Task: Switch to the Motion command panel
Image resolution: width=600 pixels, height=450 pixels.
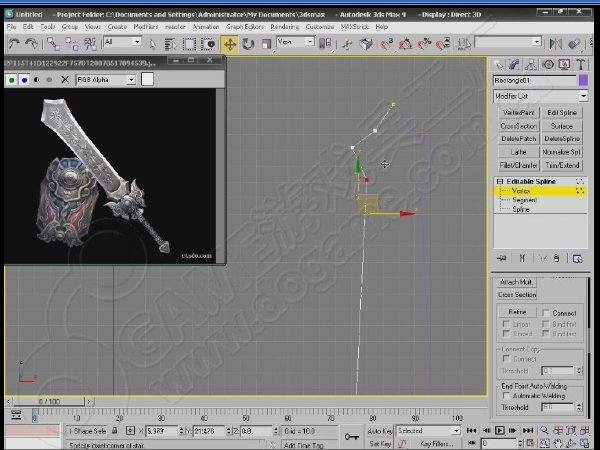Action: [x=548, y=65]
